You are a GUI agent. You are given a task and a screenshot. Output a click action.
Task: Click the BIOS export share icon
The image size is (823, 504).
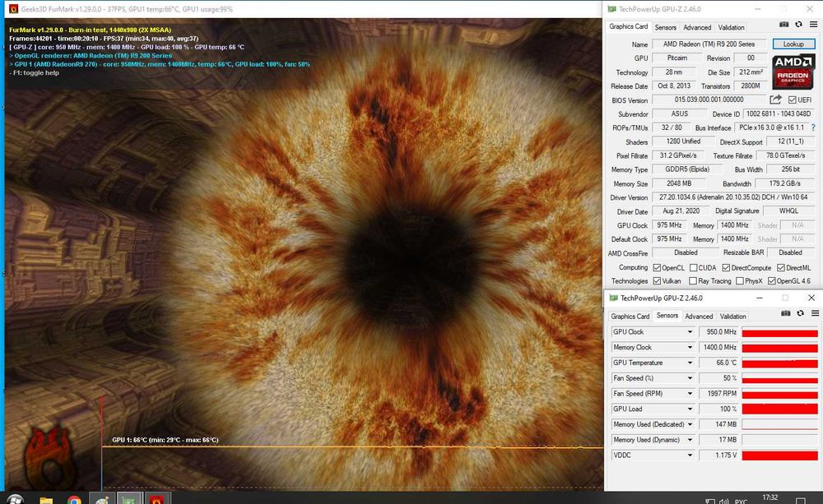point(776,99)
